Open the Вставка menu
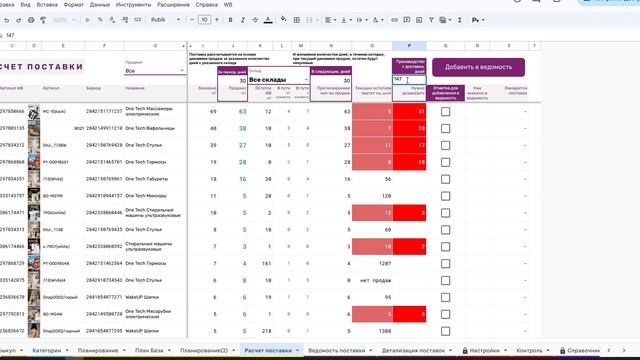The width and height of the screenshot is (640, 360). 47,5
